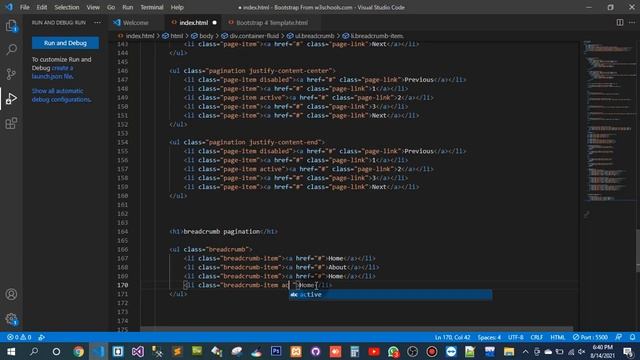Open YouTube app from the taskbar

click(x=374, y=351)
